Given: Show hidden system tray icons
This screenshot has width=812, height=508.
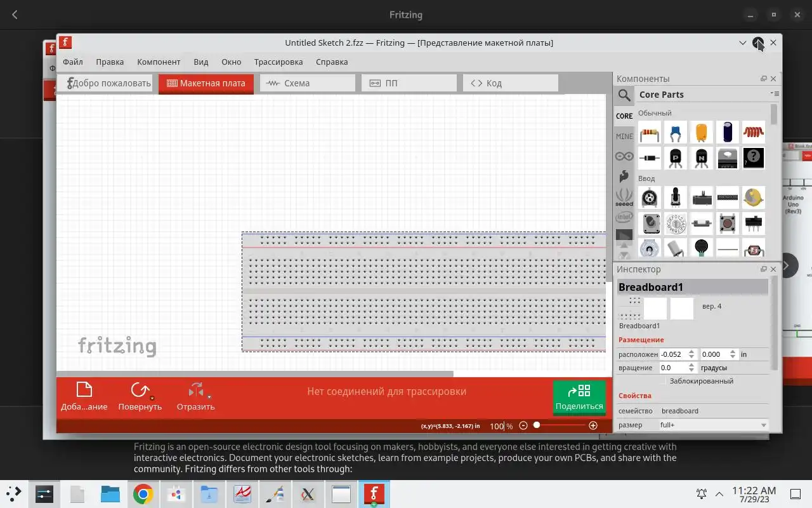Looking at the screenshot, I should 719,494.
